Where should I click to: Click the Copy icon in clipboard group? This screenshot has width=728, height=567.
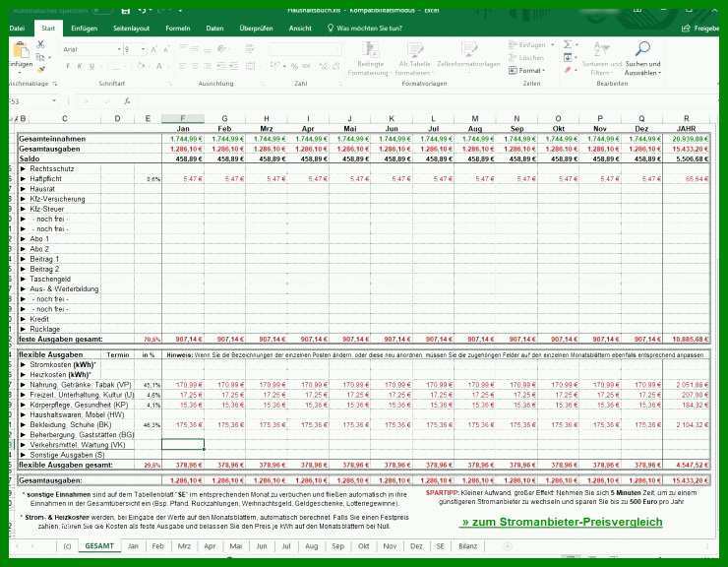[x=40, y=57]
